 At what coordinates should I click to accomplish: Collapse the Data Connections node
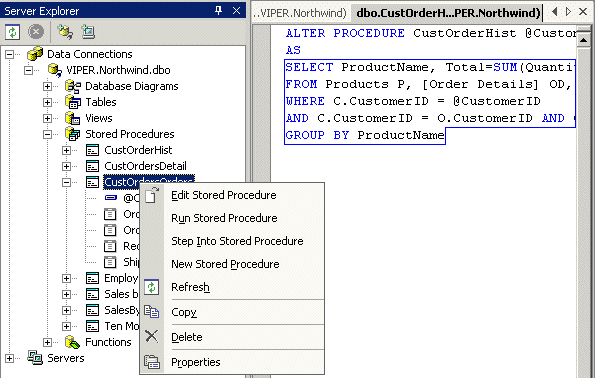9,54
